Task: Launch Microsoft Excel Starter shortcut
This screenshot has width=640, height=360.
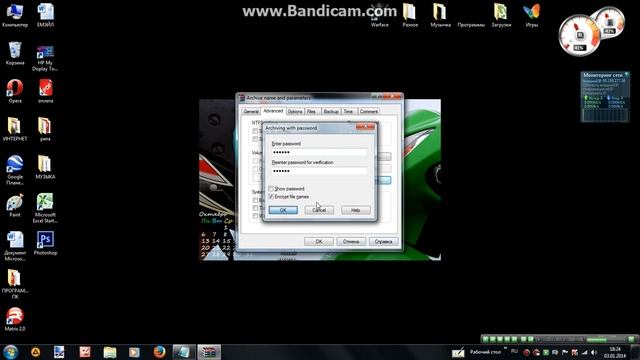Action: [45, 208]
